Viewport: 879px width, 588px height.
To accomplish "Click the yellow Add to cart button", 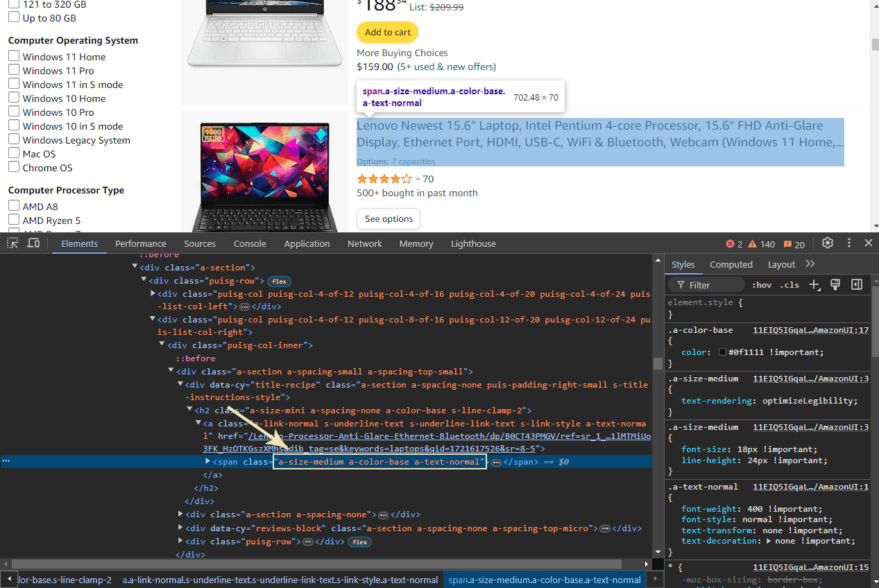I will pyautogui.click(x=387, y=33).
